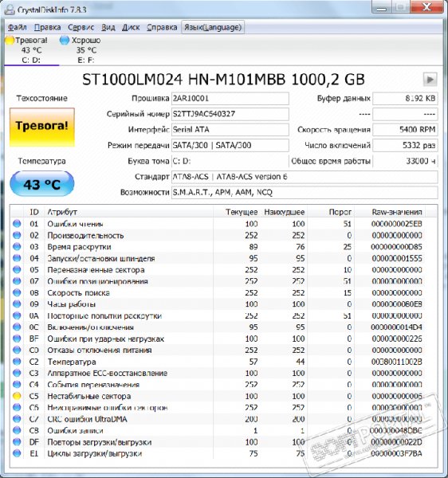Select the C: D: disk with Тревога status
The height and width of the screenshot is (478, 448).
click(x=31, y=50)
